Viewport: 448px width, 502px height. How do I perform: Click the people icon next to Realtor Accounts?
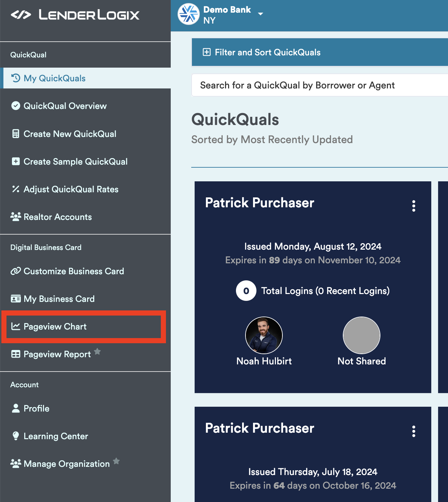pyautogui.click(x=16, y=217)
